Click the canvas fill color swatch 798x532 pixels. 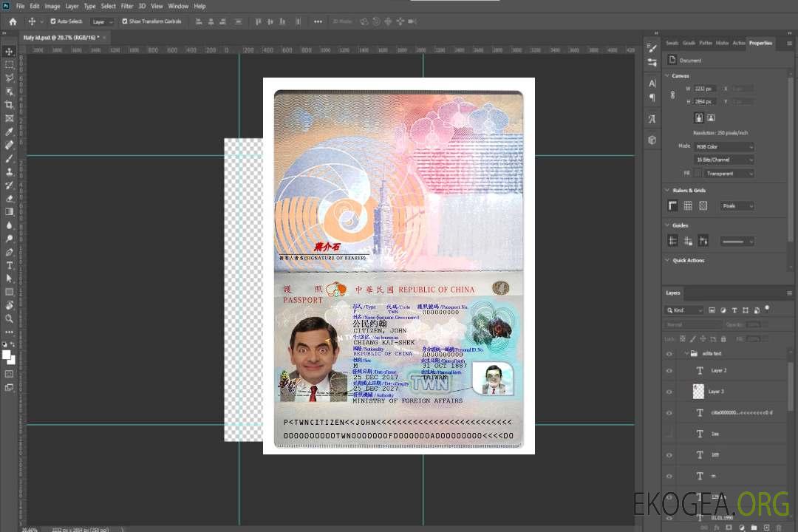(x=698, y=173)
